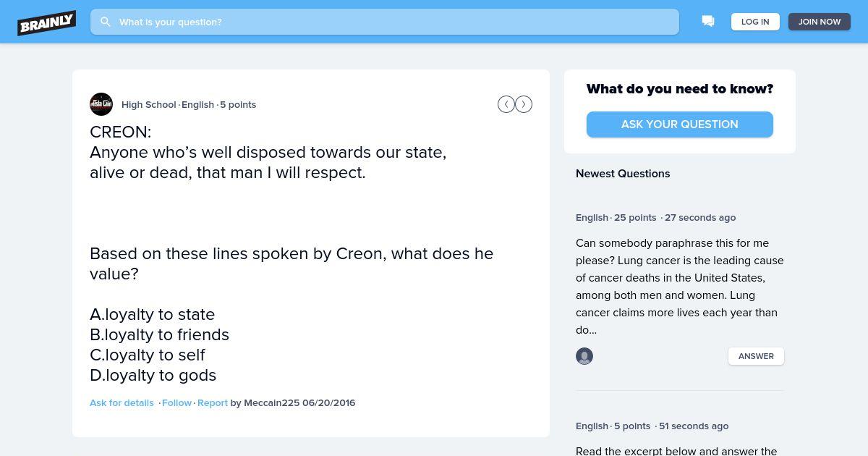868x456 pixels.
Task: Click the High School level link
Action: (149, 104)
